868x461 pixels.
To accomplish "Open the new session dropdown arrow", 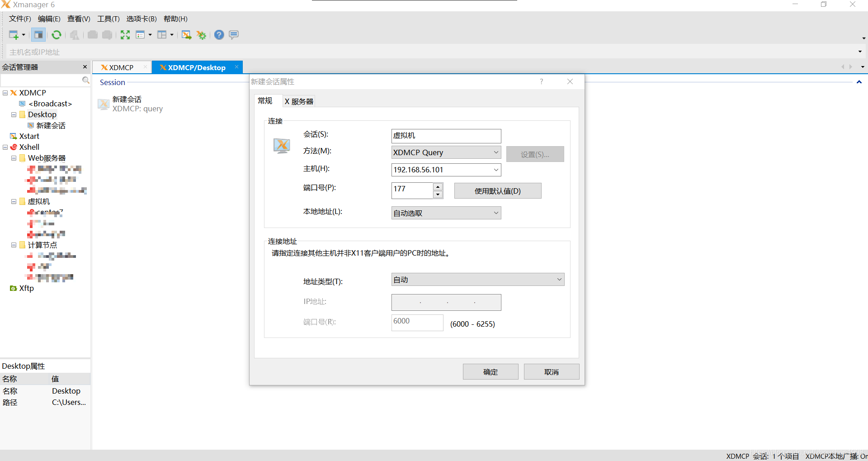I will click(x=24, y=35).
